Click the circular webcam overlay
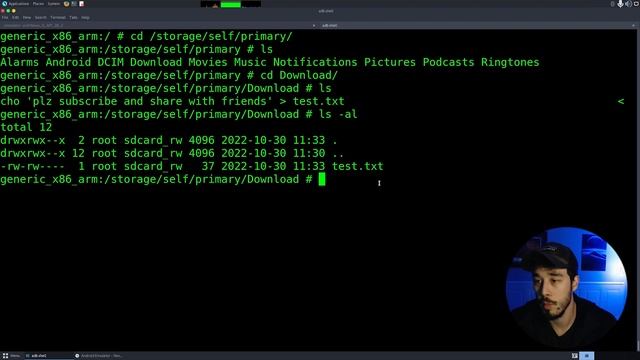Image resolution: width=640 pixels, height=360 pixels. (567, 287)
